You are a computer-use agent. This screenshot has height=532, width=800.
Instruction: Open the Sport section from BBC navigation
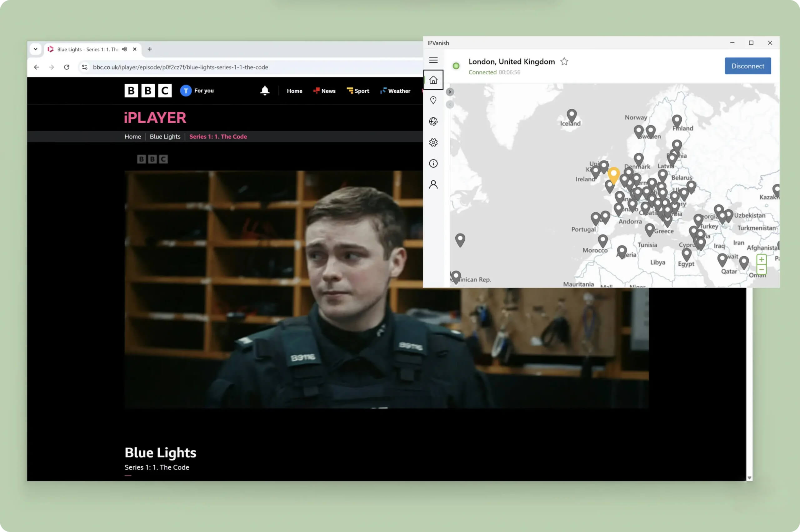click(358, 91)
